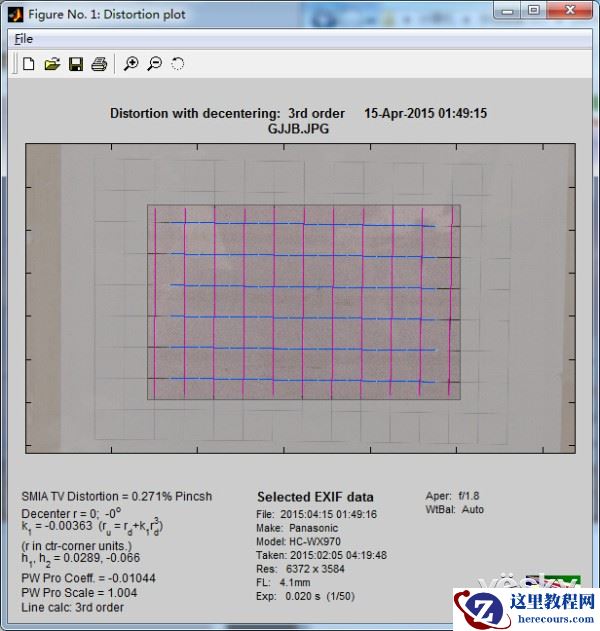This screenshot has height=631, width=600.
Task: Click the 'PW Pro Coeff. = -0.01044' line
Action: click(x=89, y=578)
